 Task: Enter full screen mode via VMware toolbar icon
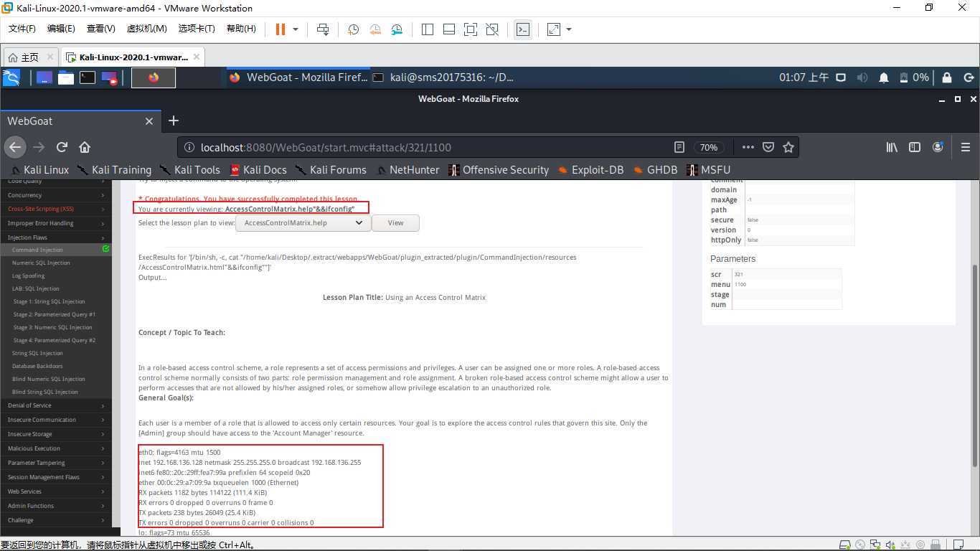tap(471, 29)
